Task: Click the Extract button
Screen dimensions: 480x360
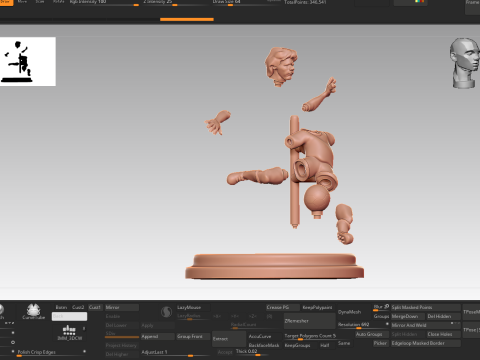Action: pos(229,339)
